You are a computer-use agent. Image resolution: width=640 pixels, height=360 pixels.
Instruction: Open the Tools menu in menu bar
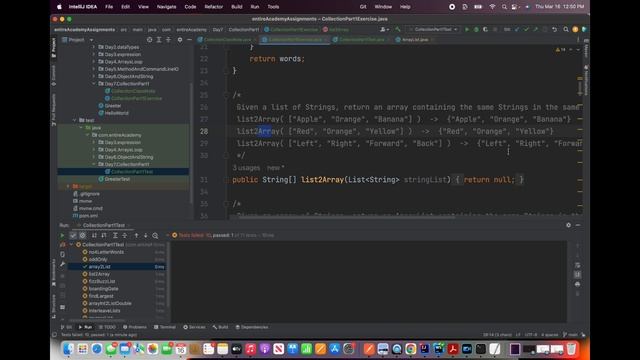[x=273, y=7]
